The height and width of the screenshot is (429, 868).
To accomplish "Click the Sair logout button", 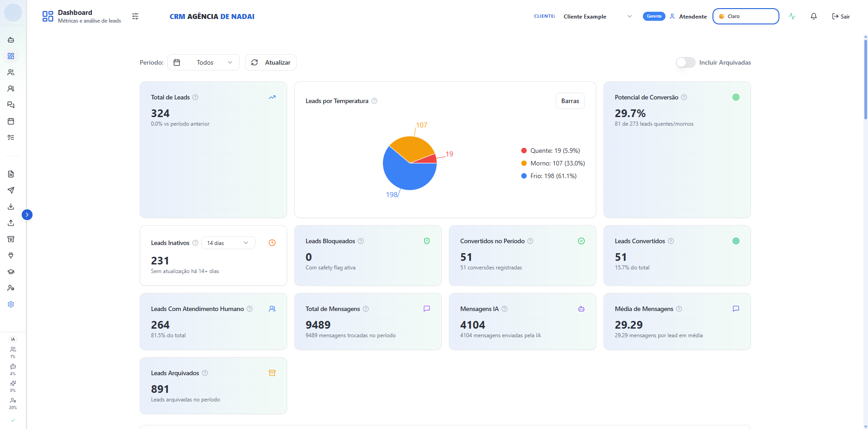I will [x=841, y=16].
